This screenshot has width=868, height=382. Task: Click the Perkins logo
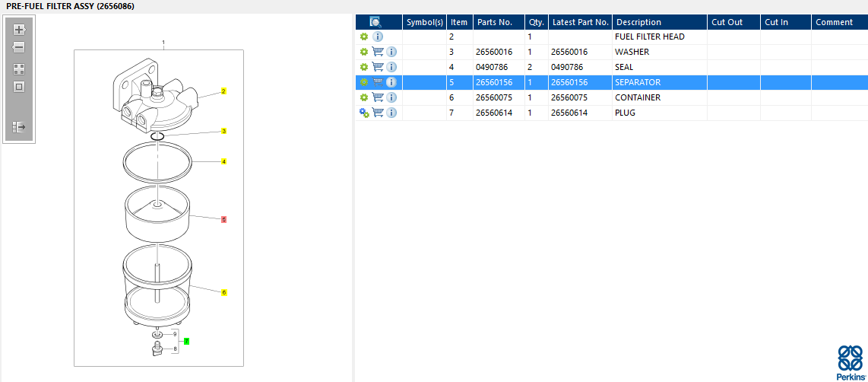[x=851, y=361]
